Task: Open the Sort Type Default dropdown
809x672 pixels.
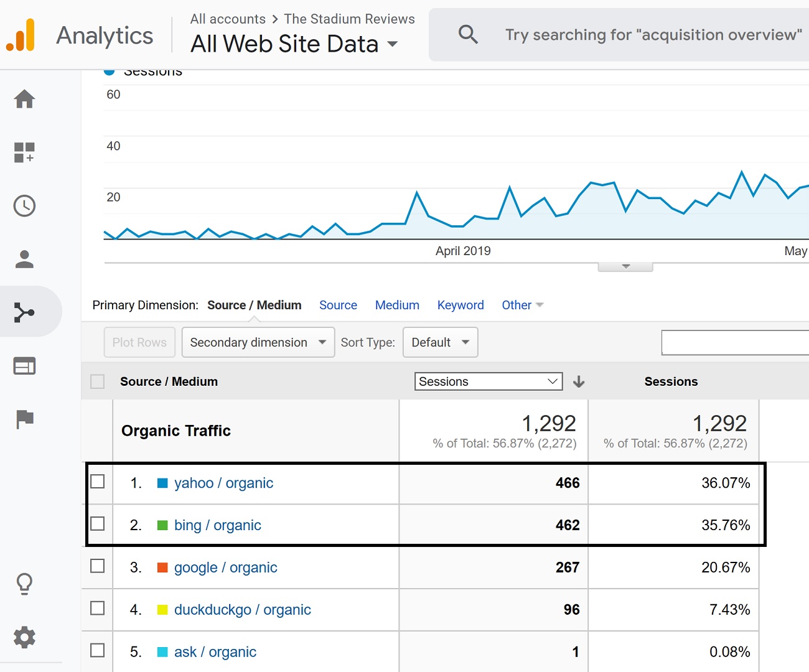Action: click(441, 342)
